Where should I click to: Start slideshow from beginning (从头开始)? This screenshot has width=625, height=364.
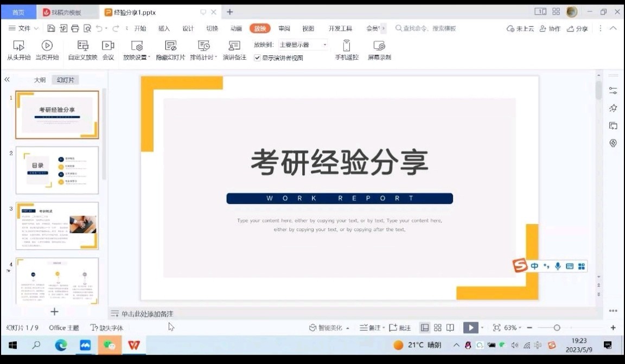click(18, 50)
